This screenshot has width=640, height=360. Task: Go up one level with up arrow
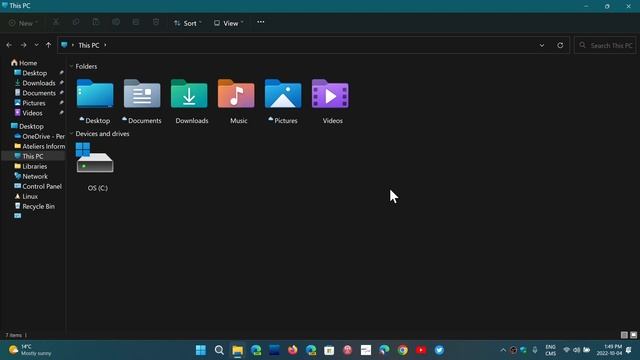point(49,45)
